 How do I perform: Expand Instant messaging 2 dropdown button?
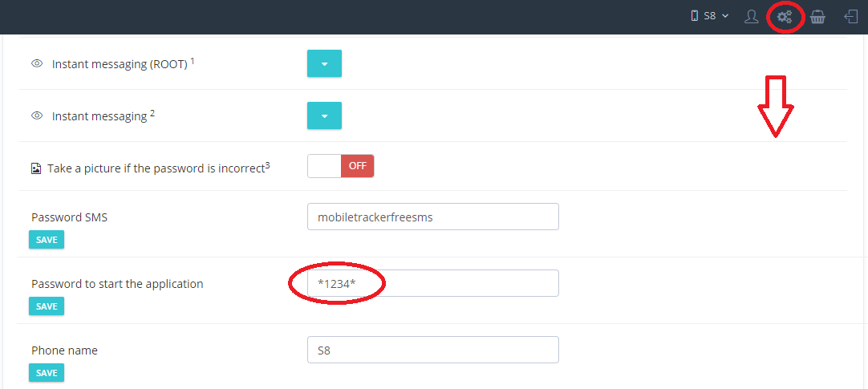(324, 115)
